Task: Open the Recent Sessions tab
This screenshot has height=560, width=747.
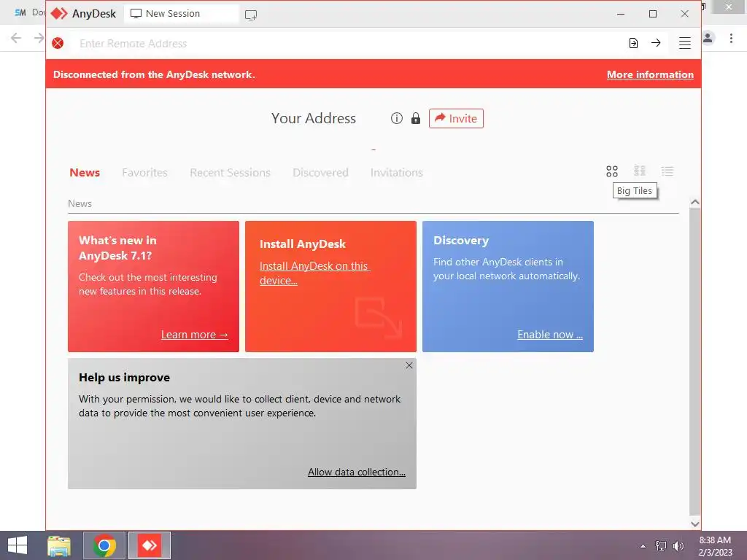Action: [230, 172]
